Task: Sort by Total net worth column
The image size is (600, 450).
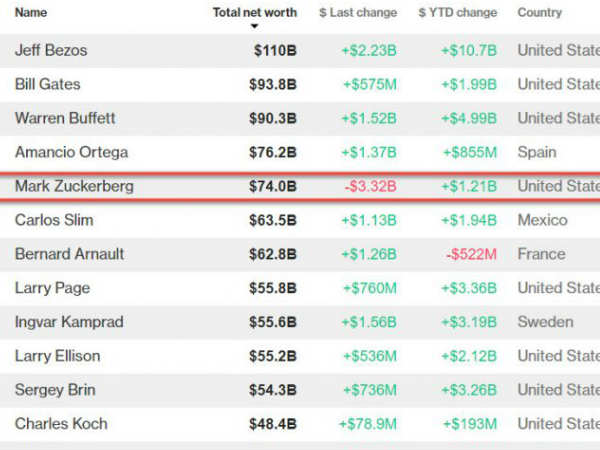Action: click(254, 13)
